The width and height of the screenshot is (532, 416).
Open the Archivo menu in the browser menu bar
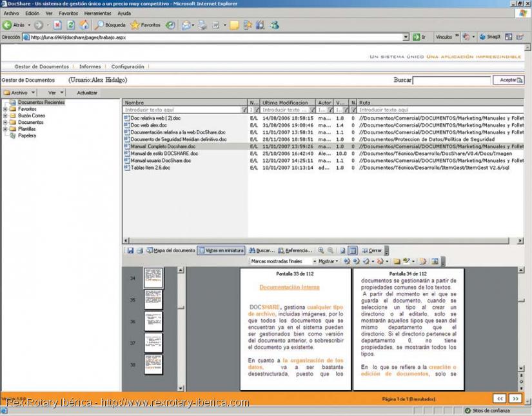pos(11,14)
